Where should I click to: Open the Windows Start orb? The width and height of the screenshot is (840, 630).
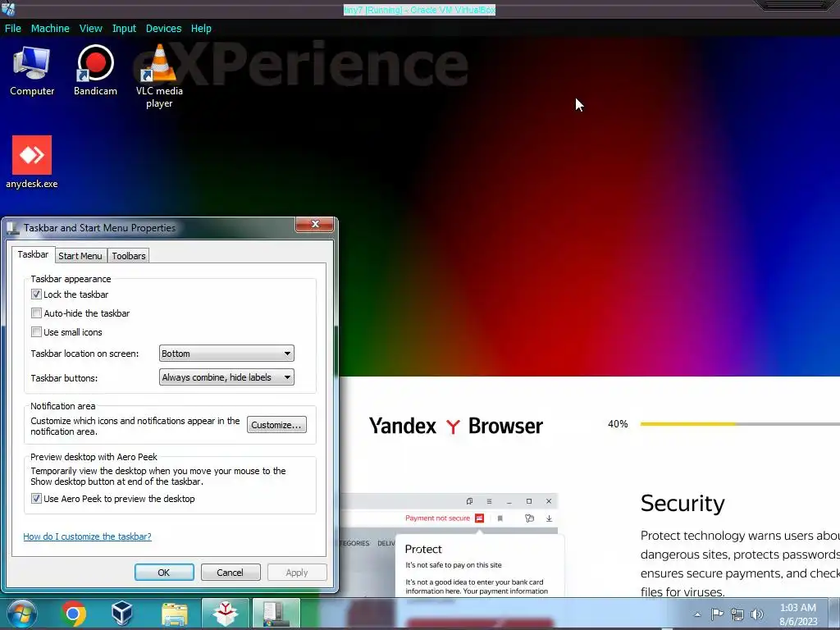[22, 614]
